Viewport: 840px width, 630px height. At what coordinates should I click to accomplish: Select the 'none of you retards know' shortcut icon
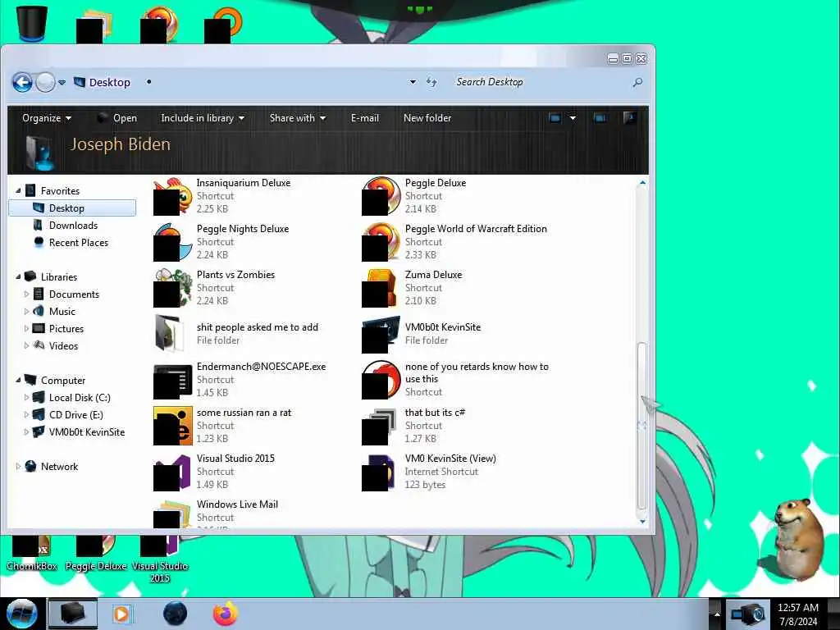pyautogui.click(x=381, y=380)
